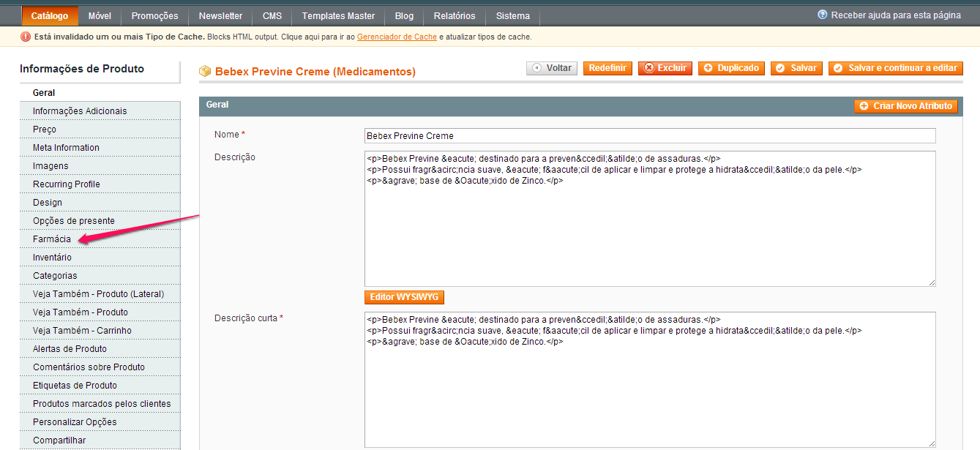
Task: Select the Recurring Profile tab
Action: coord(100,184)
